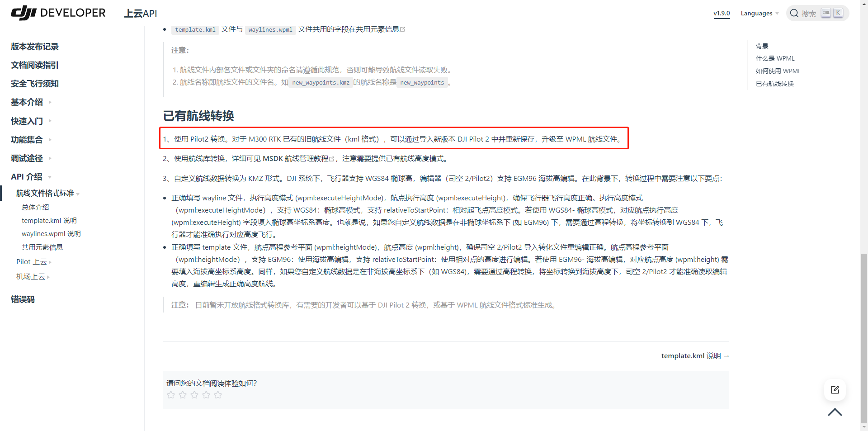Image resolution: width=868 pixels, height=431 pixels.
Task: Open 安全飞行须知 in sidebar
Action: point(35,84)
